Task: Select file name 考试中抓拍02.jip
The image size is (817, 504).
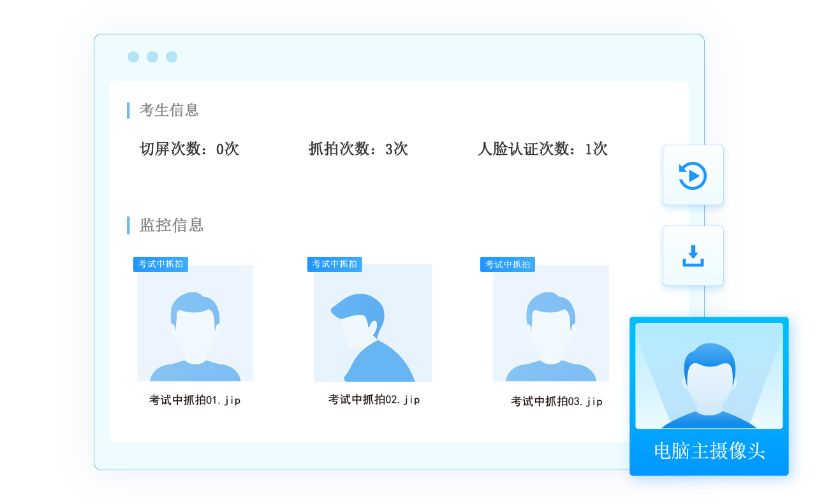Action: (374, 400)
